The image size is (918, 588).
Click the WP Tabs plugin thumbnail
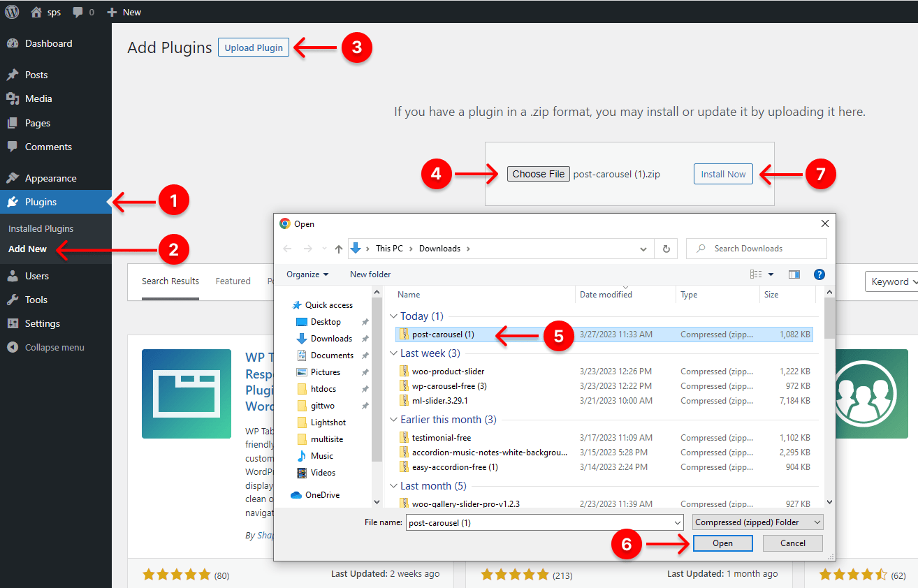point(187,394)
